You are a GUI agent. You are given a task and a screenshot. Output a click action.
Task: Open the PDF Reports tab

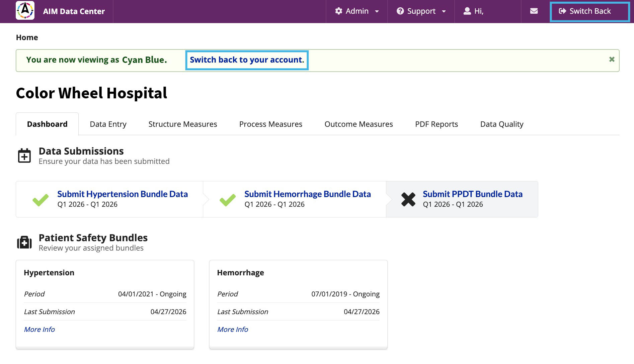click(x=437, y=124)
